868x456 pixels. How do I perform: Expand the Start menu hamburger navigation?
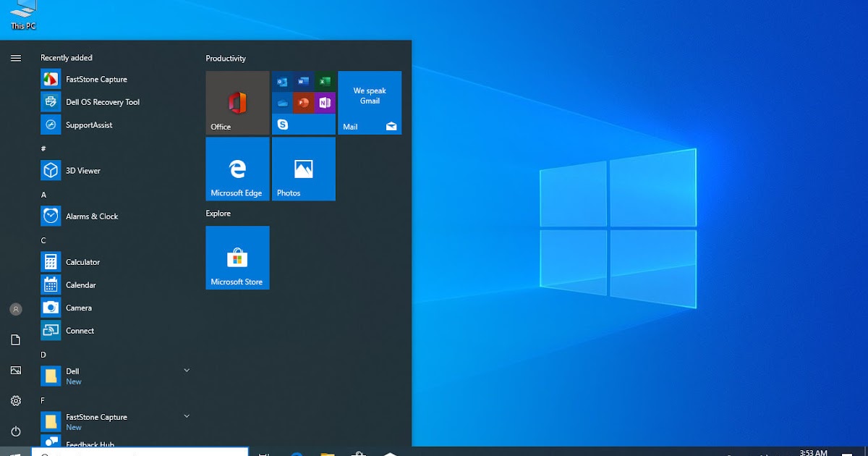coord(16,59)
